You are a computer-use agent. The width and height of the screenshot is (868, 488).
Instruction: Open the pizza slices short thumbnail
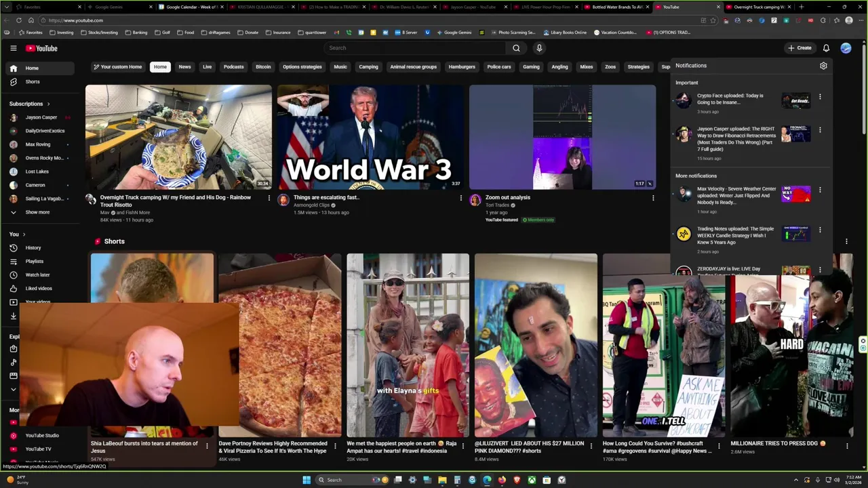(279, 345)
